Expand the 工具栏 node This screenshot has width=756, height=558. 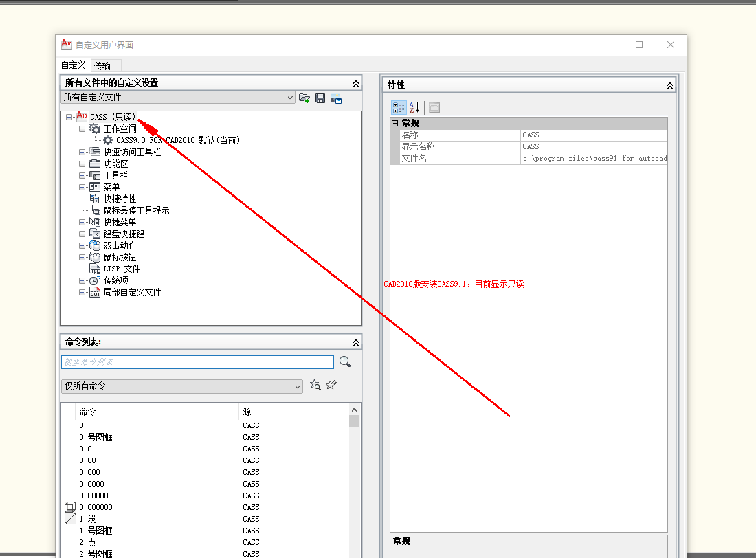tap(82, 175)
